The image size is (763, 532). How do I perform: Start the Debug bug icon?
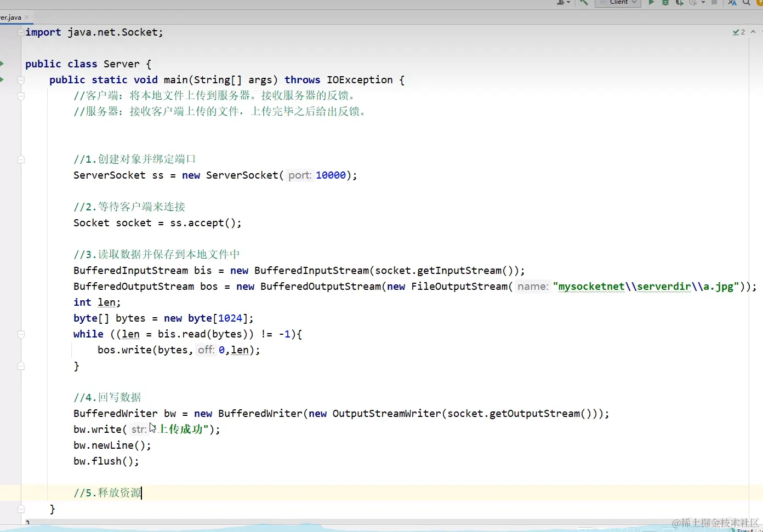tap(665, 3)
